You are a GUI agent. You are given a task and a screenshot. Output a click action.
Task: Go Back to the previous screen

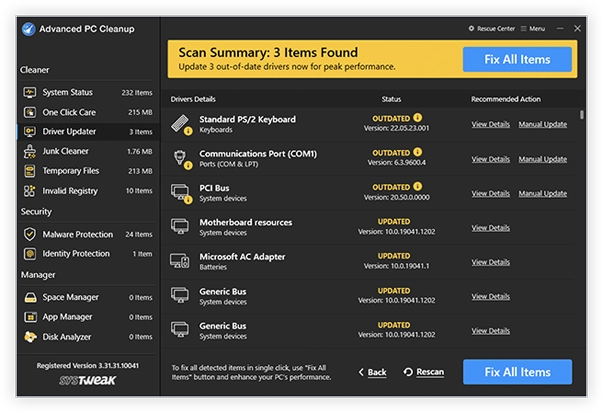coord(372,372)
